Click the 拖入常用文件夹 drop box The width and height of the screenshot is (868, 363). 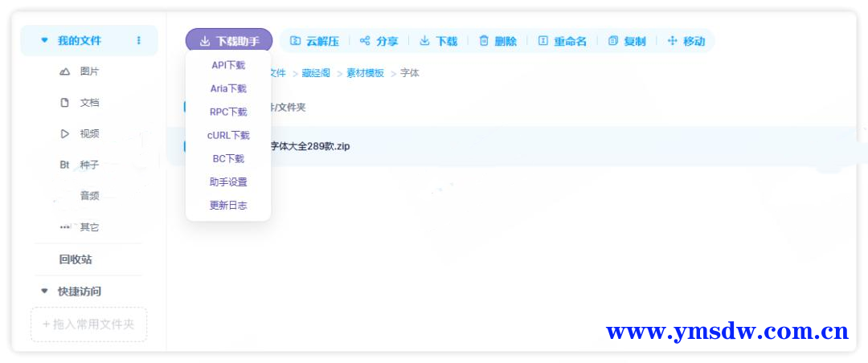pos(88,324)
